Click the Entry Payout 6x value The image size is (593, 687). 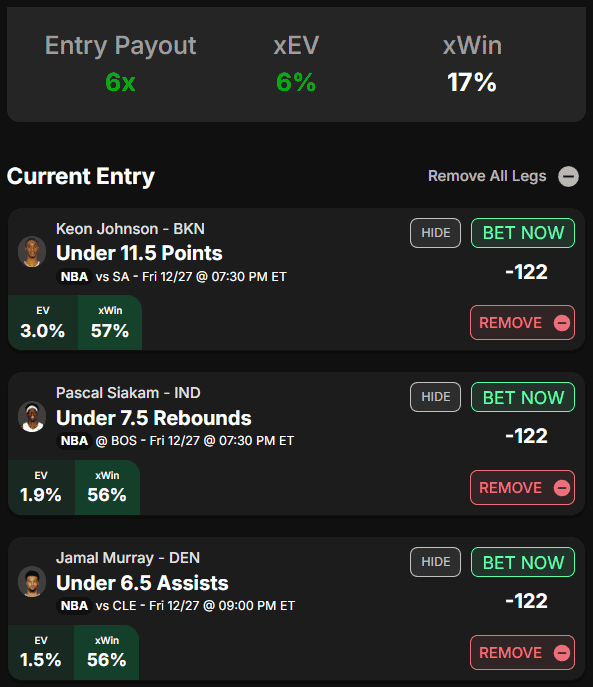[120, 82]
